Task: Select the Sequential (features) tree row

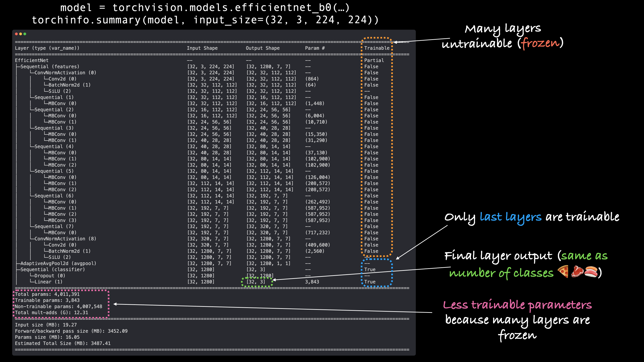Action: coord(49,66)
